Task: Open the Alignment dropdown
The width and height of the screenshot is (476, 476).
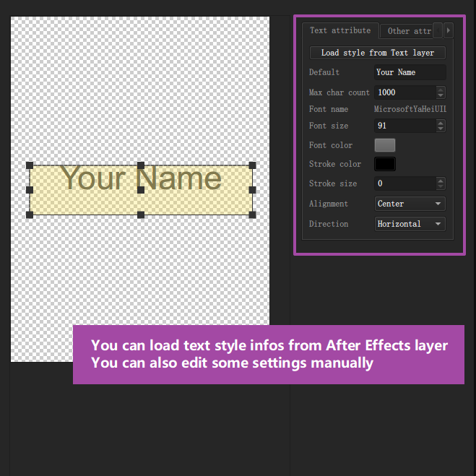Action: tap(410, 204)
